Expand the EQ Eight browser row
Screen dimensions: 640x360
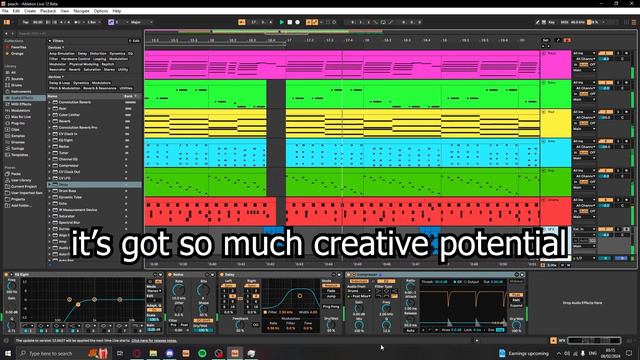[x=50, y=140]
